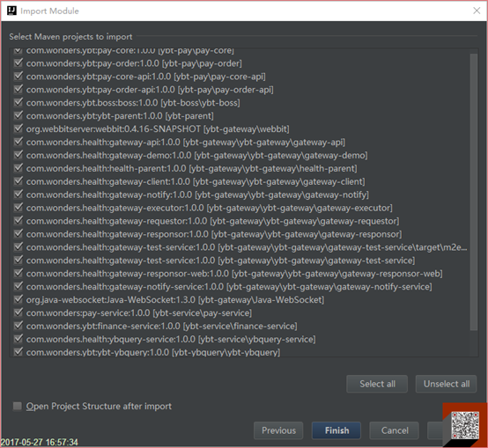Viewport: 488px width, 448px height.
Task: Select row com.wonders.ybt:pay-order:1.0.0 [ybt-pay\pay-order]
Action: [x=240, y=63]
